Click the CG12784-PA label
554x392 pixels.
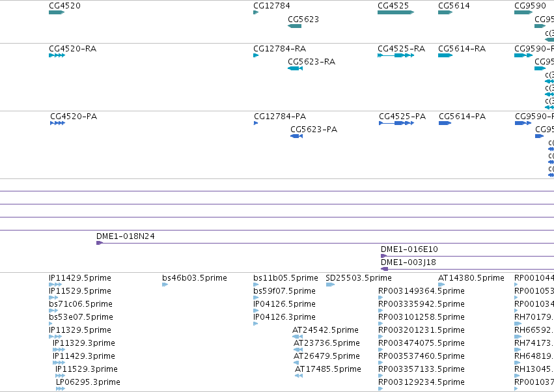click(x=280, y=117)
